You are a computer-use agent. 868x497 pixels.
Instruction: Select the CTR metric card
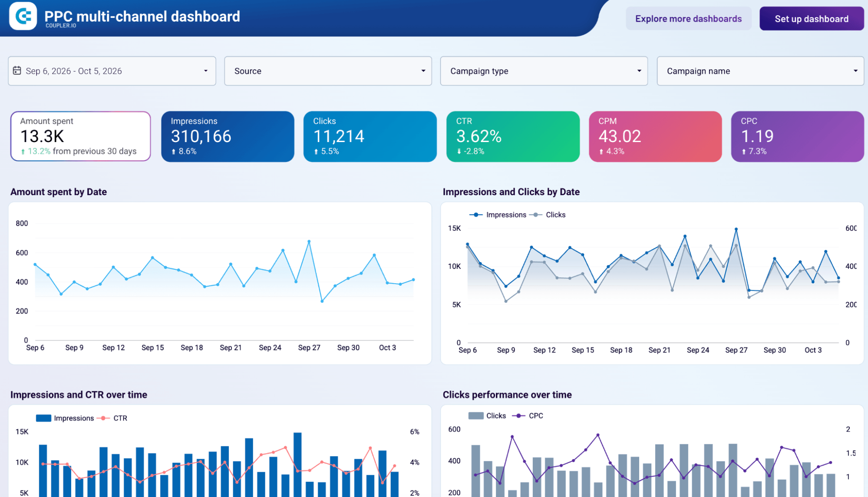click(x=513, y=136)
